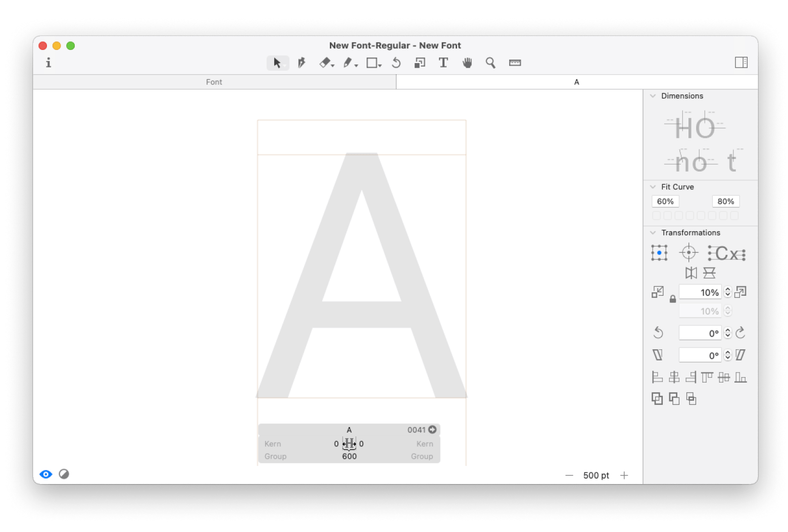Click the flip horizontal mirror icon
The width and height of the screenshot is (788, 532).
point(691,273)
